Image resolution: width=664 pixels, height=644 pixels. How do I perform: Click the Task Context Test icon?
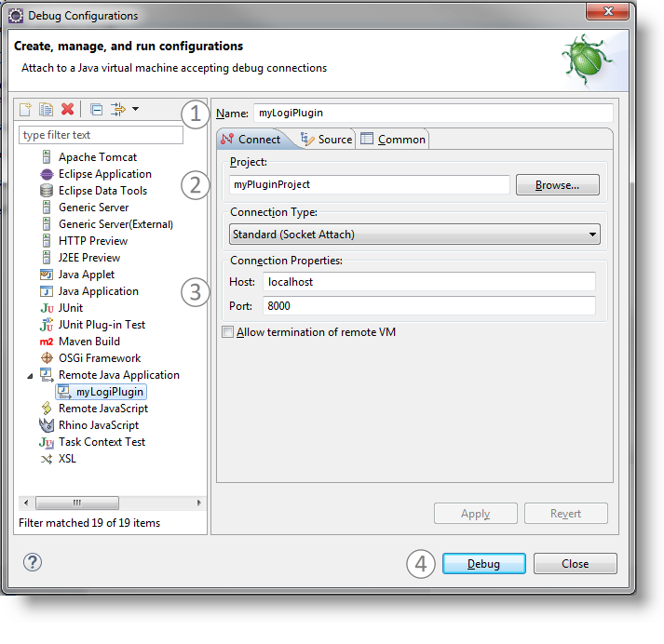47,442
